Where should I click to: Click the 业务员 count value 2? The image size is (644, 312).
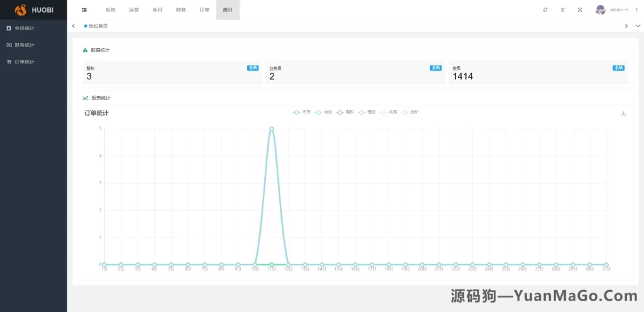coord(272,76)
